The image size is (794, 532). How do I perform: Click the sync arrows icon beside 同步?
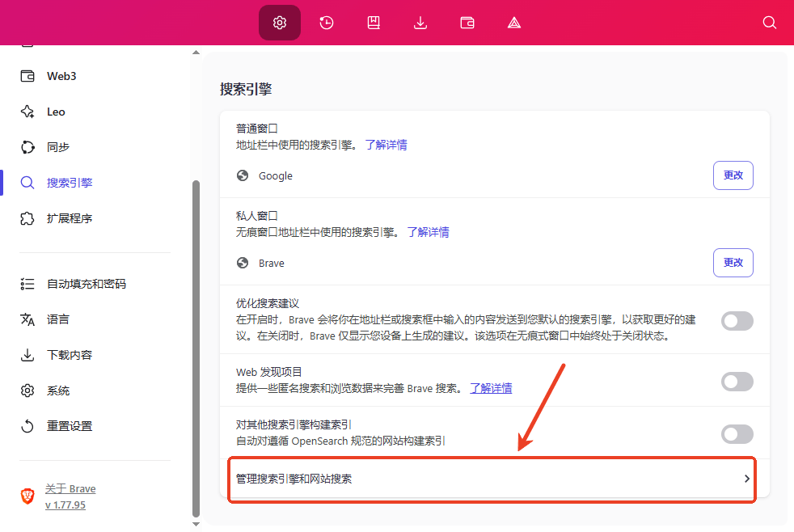click(27, 147)
